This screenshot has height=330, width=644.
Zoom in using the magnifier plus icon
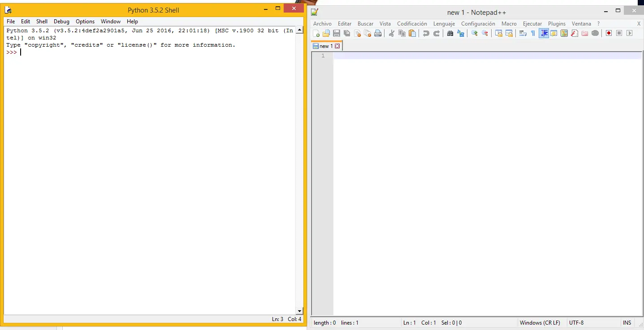point(474,33)
